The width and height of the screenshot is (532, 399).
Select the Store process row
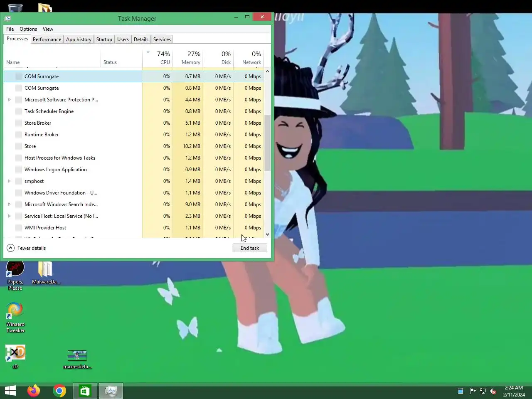(x=134, y=146)
